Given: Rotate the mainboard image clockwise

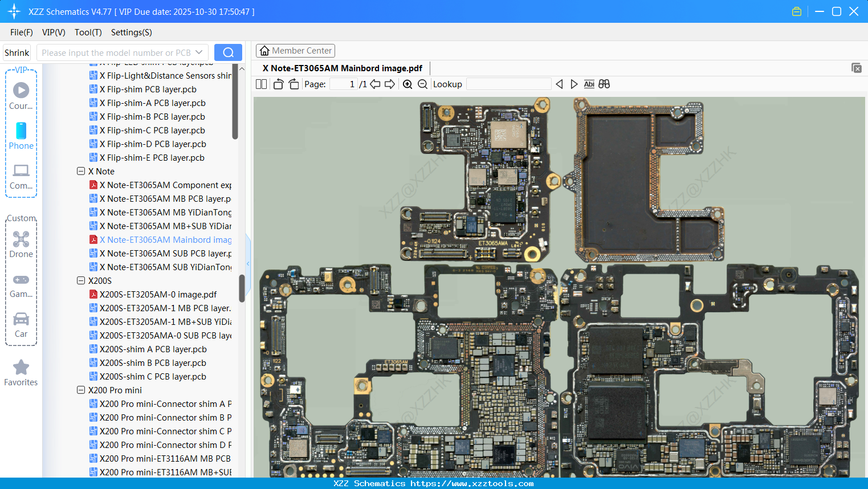Looking at the screenshot, I should pyautogui.click(x=293, y=84).
